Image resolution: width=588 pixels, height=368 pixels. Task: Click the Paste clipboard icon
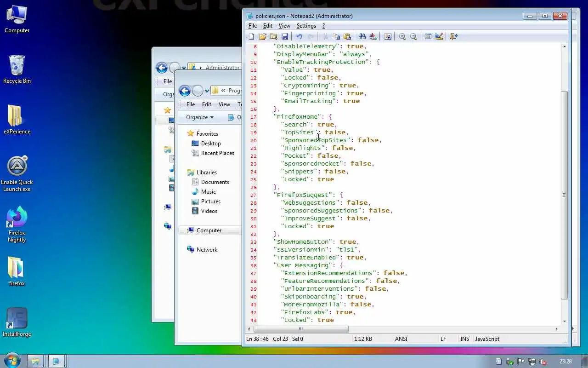click(347, 36)
